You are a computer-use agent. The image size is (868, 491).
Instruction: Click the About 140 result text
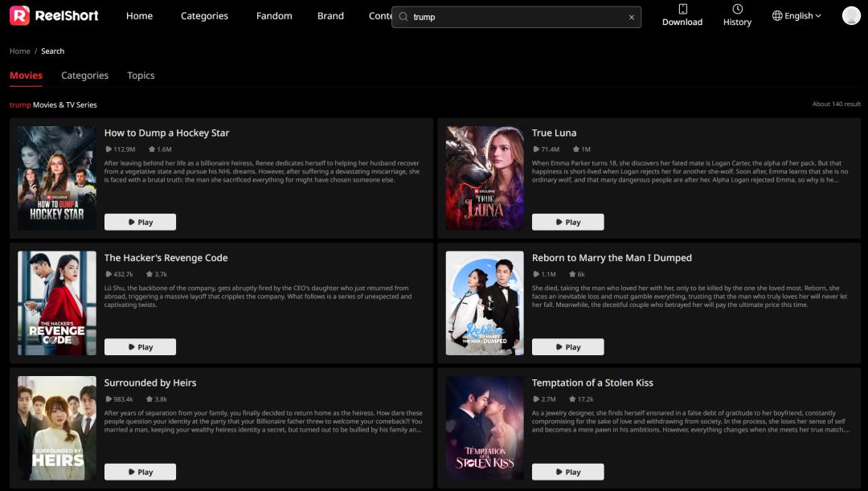click(x=837, y=104)
